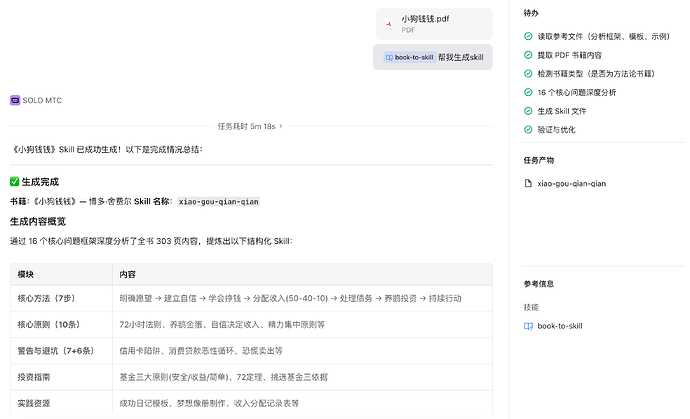Click the book icon beside book-to-skill in 参考信息
690x419 pixels.
(528, 326)
